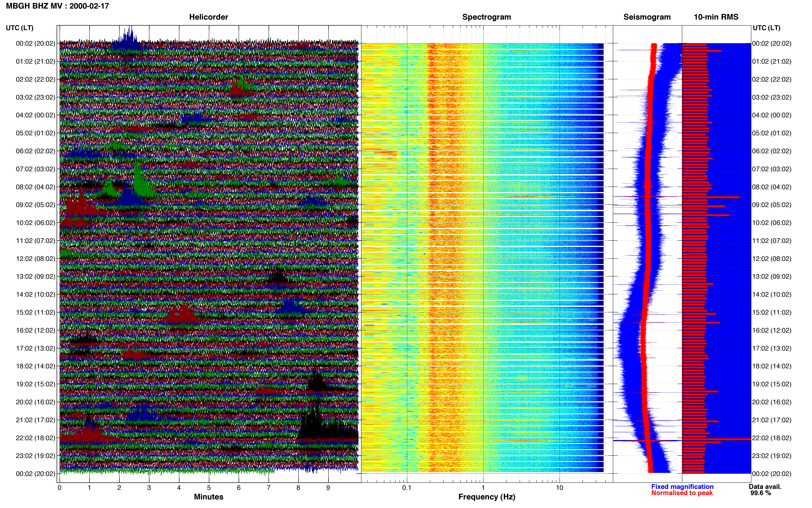Select the Helicorder panel heading
812x508 pixels.
[209, 17]
